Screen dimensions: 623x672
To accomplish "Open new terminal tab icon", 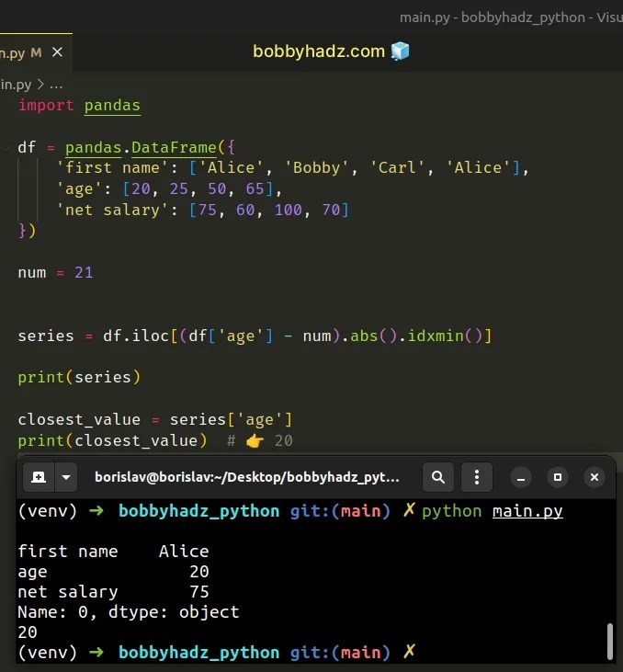I will [39, 477].
